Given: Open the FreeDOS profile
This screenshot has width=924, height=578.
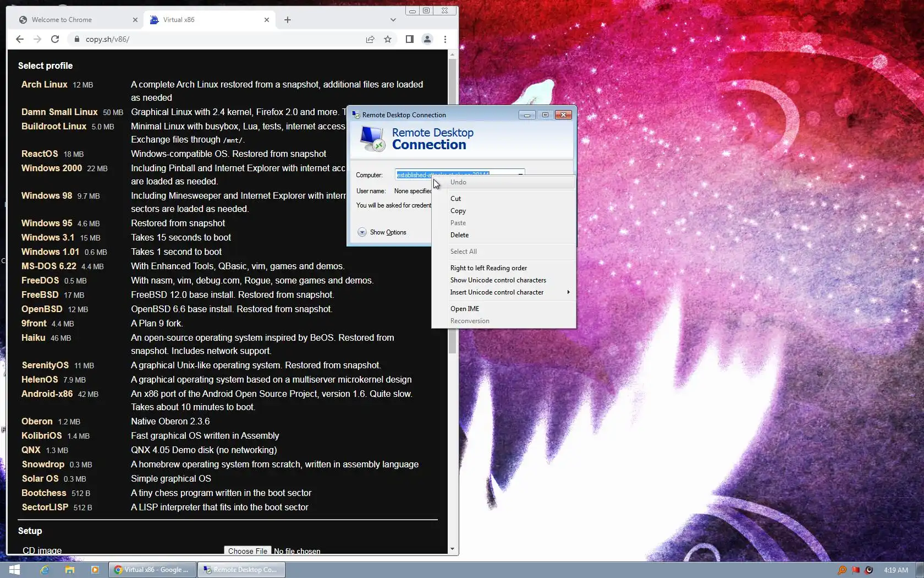Looking at the screenshot, I should pyautogui.click(x=40, y=280).
